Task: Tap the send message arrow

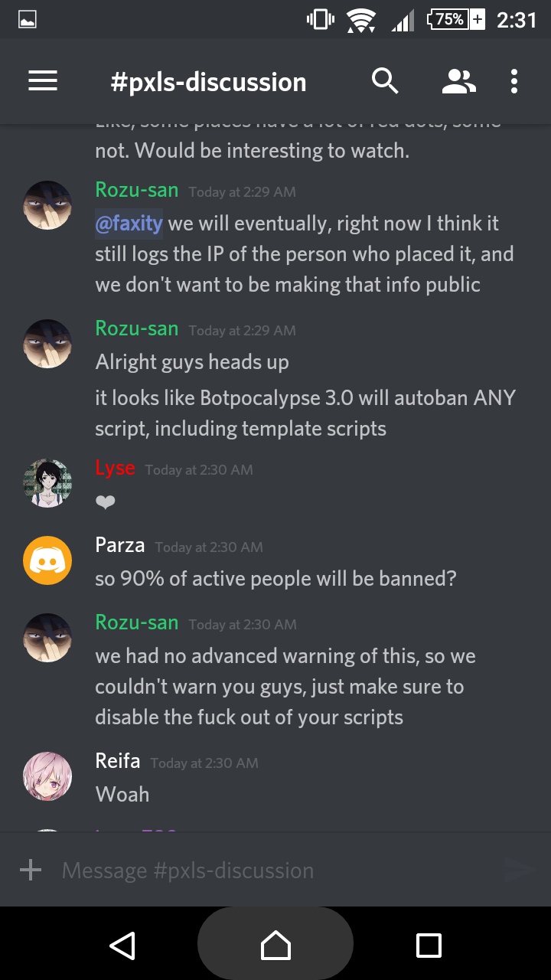Action: click(520, 870)
